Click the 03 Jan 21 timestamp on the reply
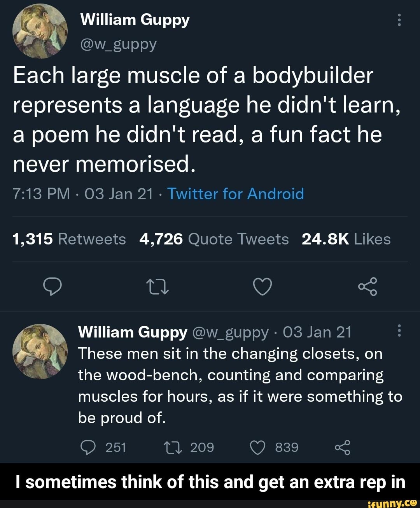This screenshot has height=508, width=420. pos(318,332)
